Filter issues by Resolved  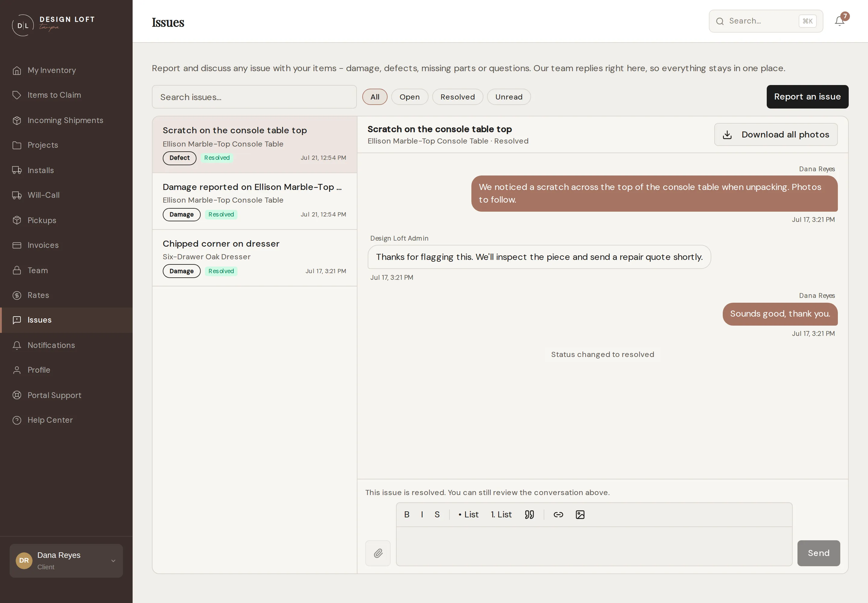click(x=458, y=97)
